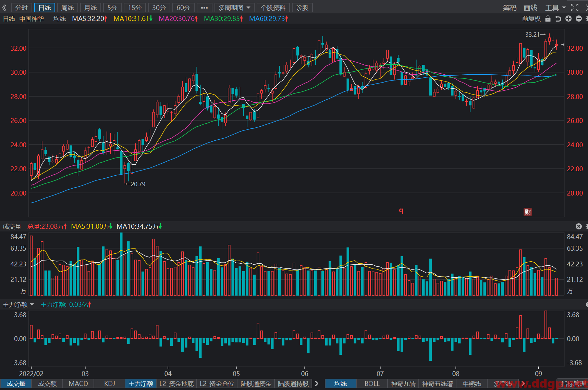Screen dimensions: 588x390
Task: Click 33.21 high price marker
Action: [535, 34]
